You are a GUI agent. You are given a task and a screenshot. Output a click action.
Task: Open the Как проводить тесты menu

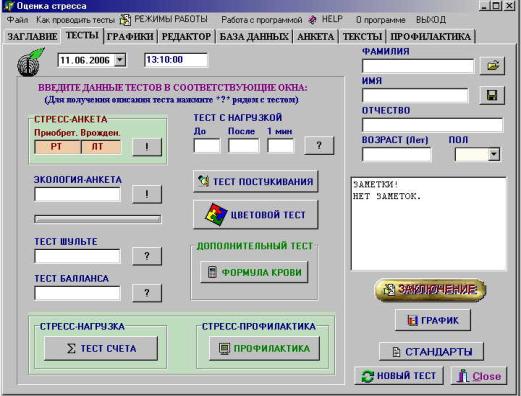(75, 20)
